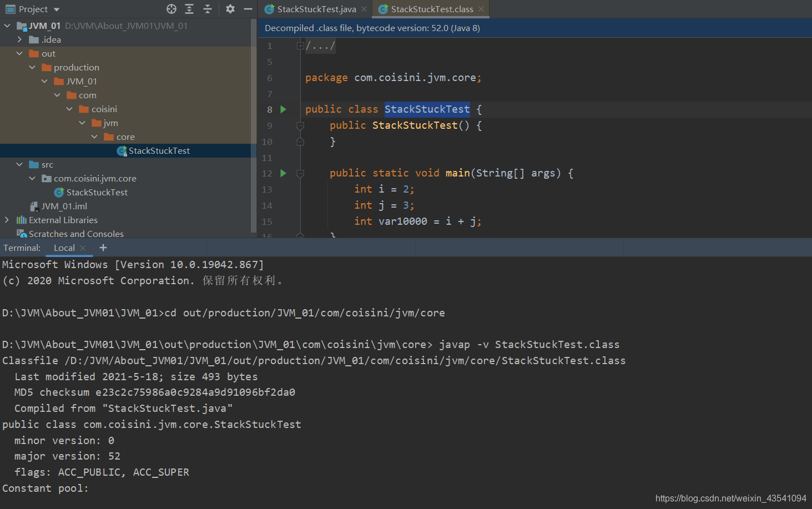This screenshot has height=509, width=812.
Task: Open Project panel settings gear
Action: pyautogui.click(x=230, y=9)
